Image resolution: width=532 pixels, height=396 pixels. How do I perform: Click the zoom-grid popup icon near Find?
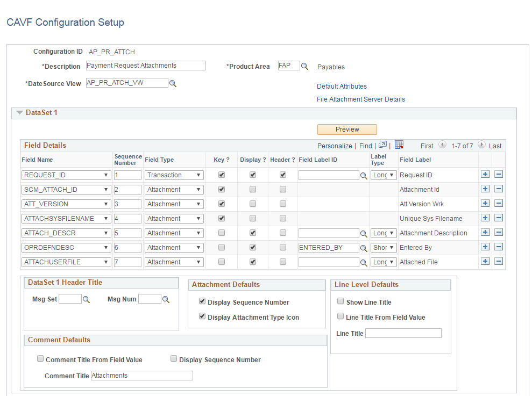pos(383,145)
